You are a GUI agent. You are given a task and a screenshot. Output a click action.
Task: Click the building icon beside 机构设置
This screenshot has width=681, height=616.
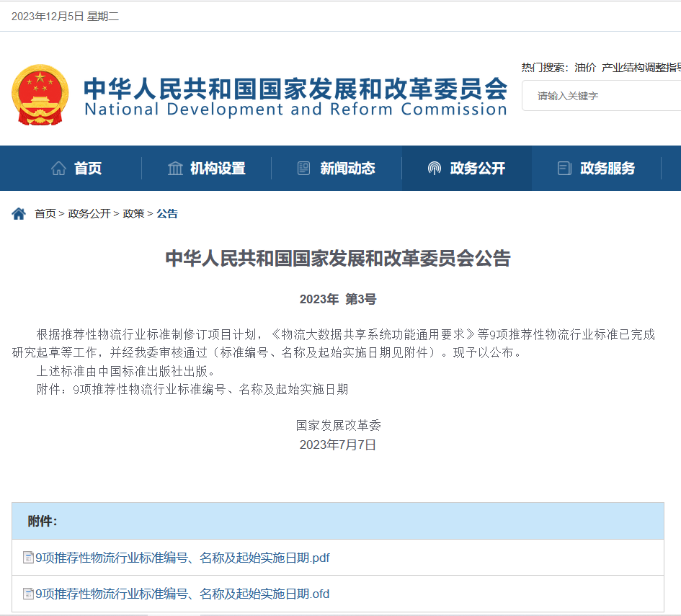point(175,168)
